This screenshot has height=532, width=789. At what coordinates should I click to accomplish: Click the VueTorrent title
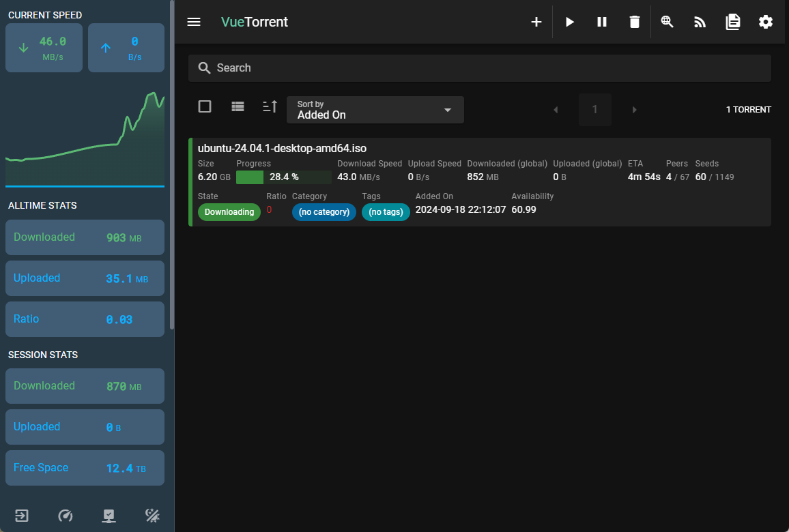[x=255, y=22]
